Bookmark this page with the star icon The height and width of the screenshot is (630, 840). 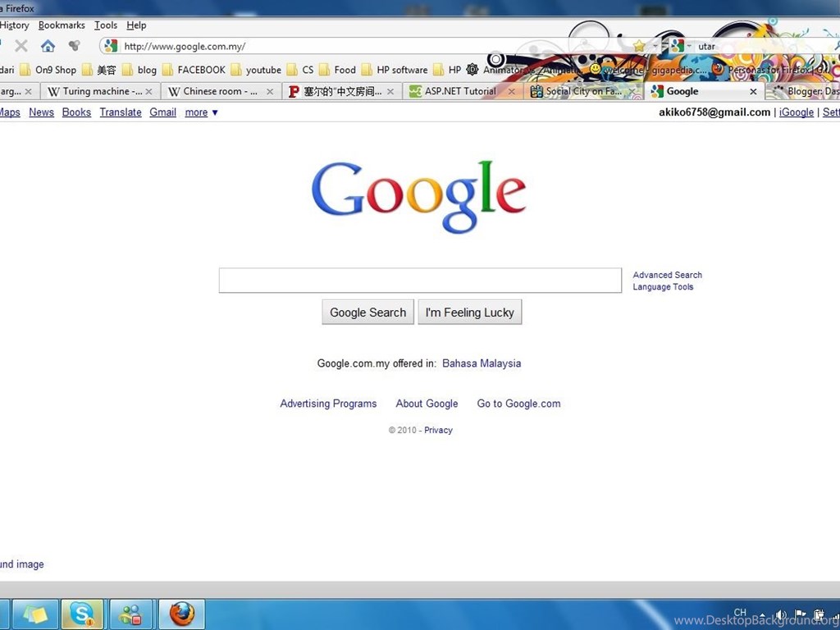coord(639,46)
